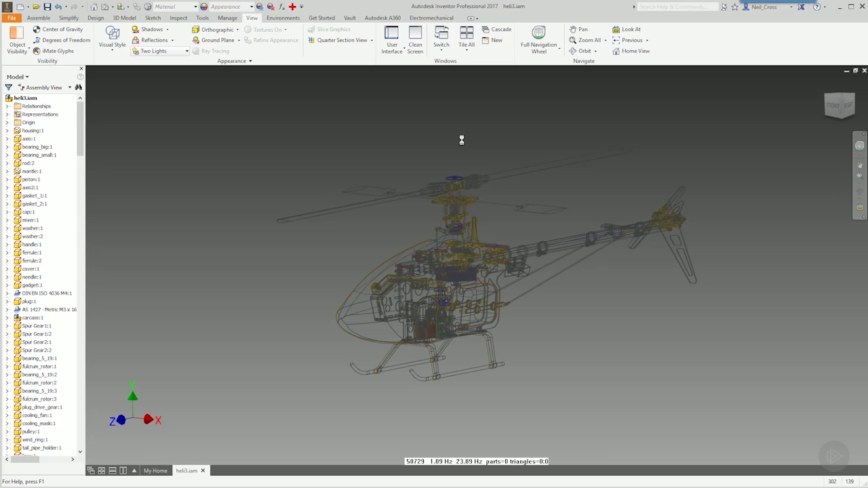Close the heli3.iam document tab
Image resolution: width=868 pixels, height=488 pixels.
203,470
